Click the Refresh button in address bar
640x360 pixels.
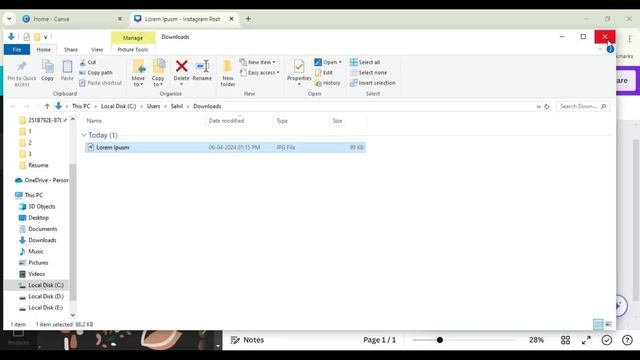coord(547,107)
